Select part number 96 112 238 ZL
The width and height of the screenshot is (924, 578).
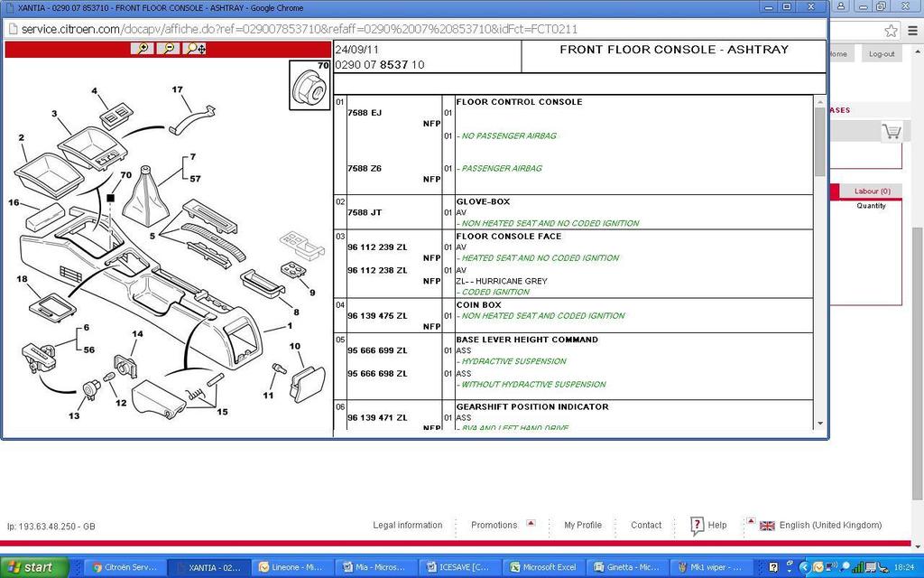(x=377, y=270)
